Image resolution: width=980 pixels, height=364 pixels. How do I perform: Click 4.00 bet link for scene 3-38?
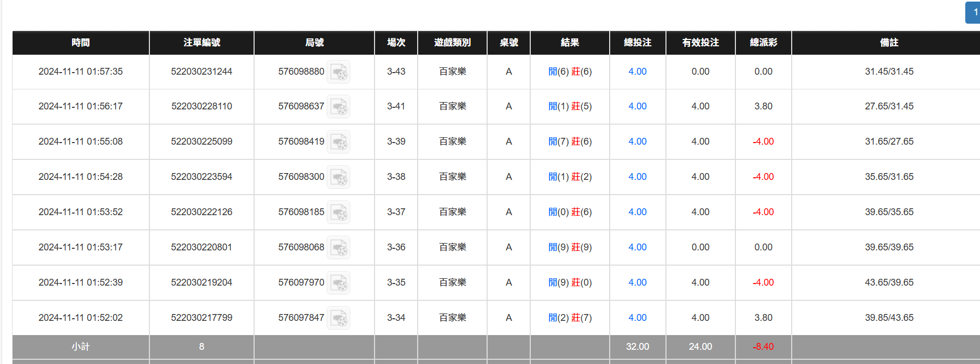click(x=637, y=177)
